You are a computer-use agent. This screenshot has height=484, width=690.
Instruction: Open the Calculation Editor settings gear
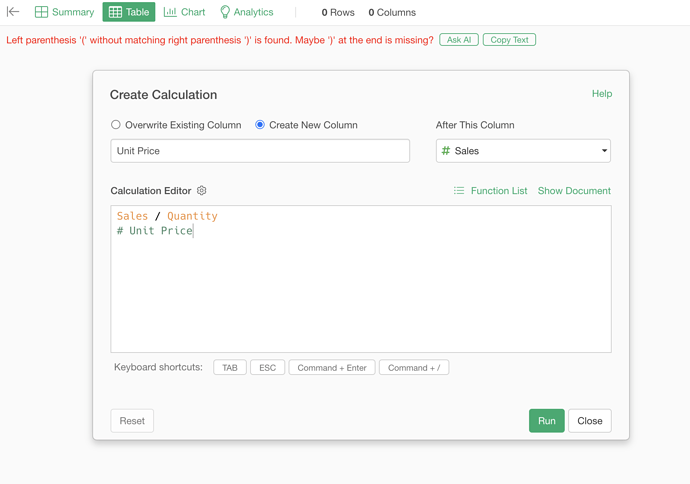[x=202, y=191]
